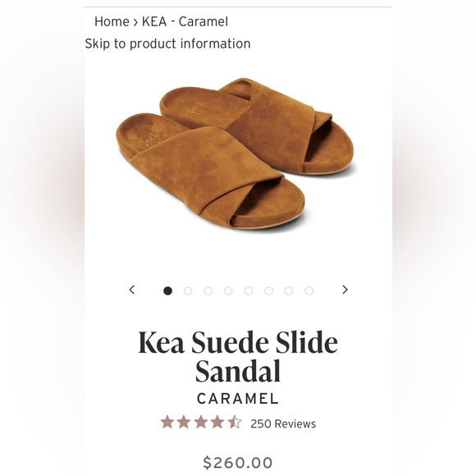Tap the caramel sandal product image
The image size is (476, 476).
[237, 153]
